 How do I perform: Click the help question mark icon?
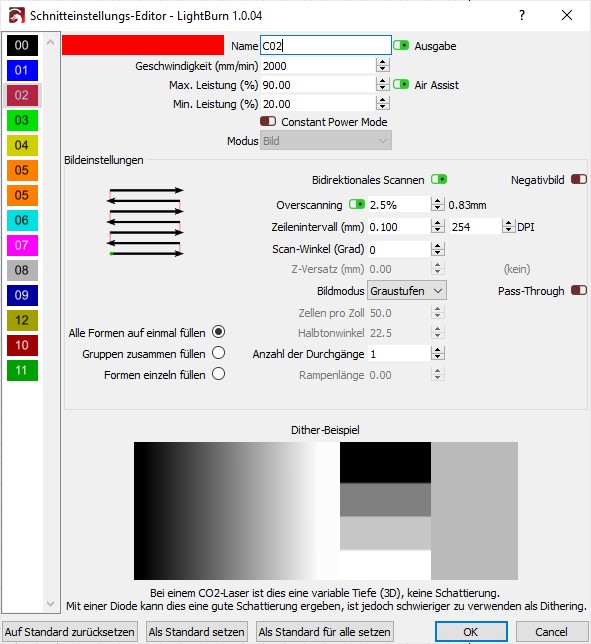522,16
